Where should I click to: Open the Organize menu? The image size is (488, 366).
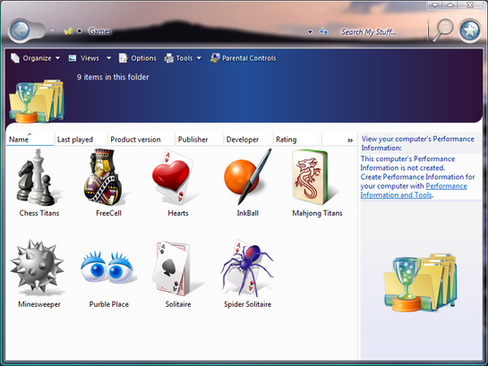pos(35,58)
